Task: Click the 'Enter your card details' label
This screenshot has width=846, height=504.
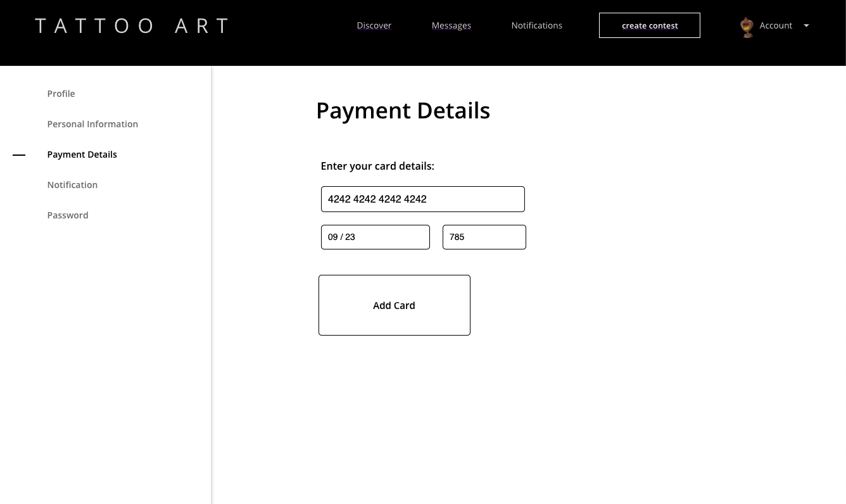Action: (x=377, y=167)
